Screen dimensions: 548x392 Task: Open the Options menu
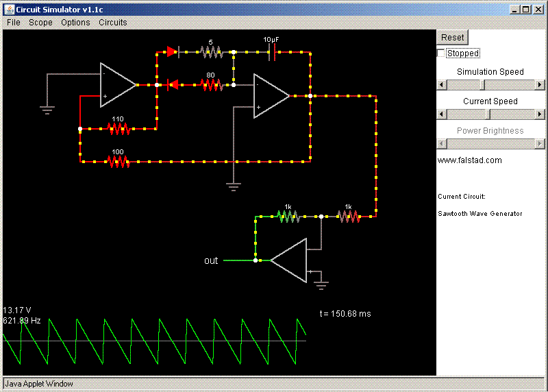(x=75, y=23)
